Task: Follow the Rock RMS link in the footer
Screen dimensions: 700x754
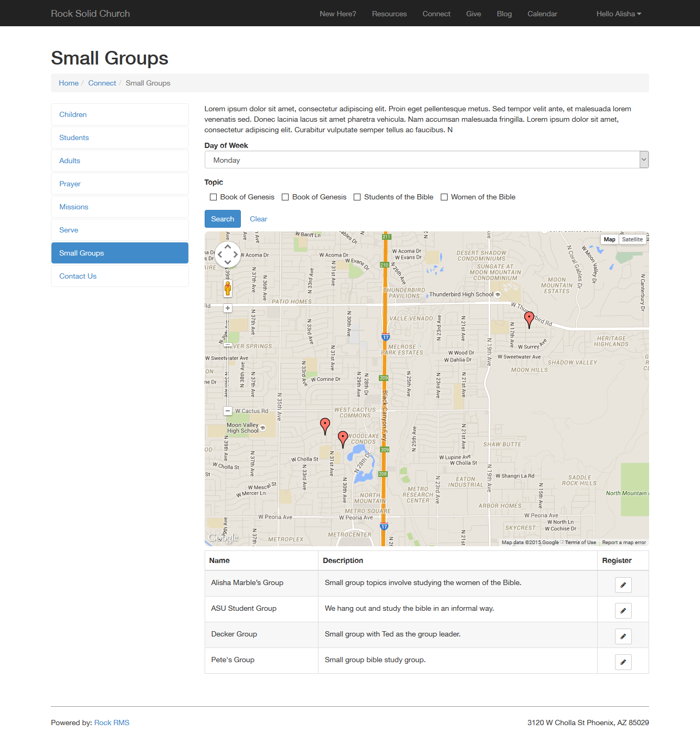Action: point(111,723)
